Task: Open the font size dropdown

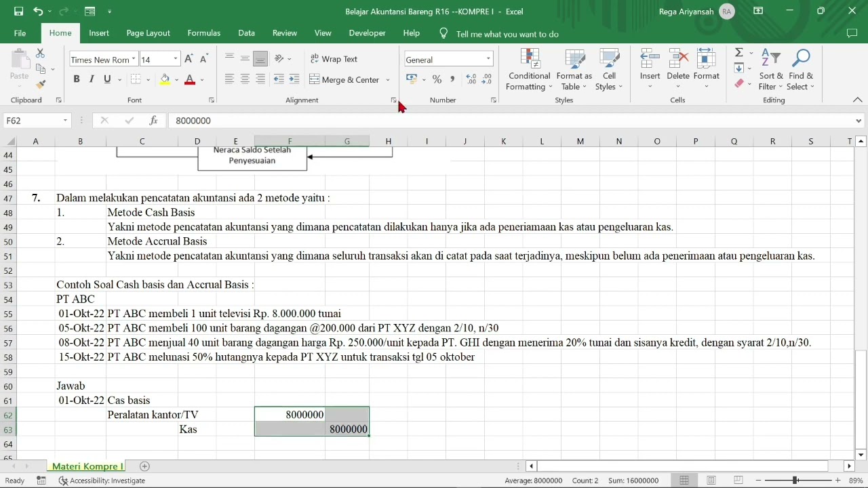Action: [x=175, y=59]
